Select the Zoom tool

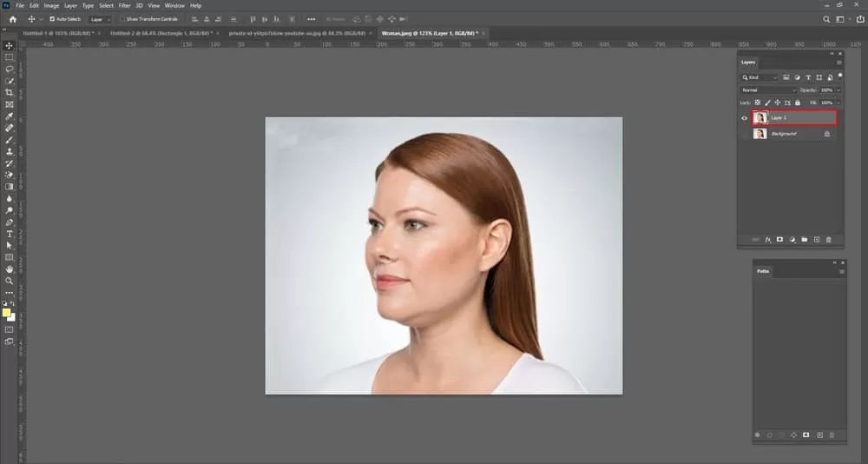coord(10,281)
